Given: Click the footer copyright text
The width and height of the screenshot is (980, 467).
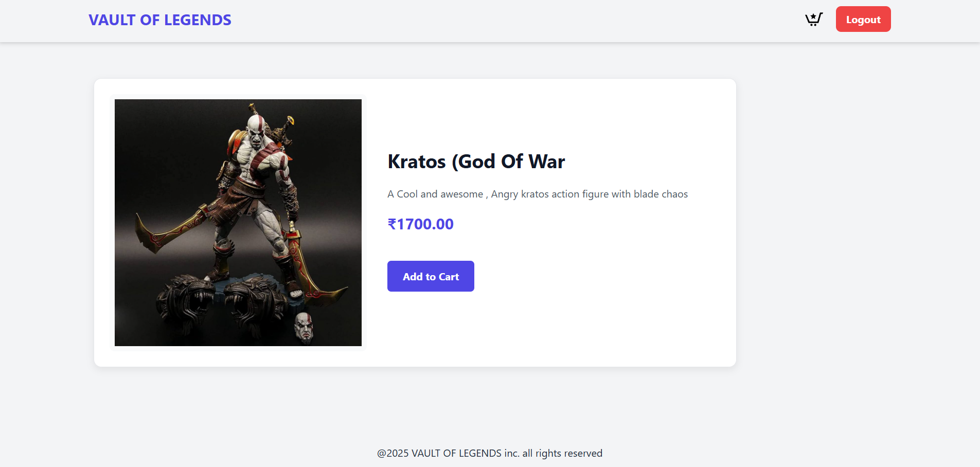Looking at the screenshot, I should coord(489,453).
